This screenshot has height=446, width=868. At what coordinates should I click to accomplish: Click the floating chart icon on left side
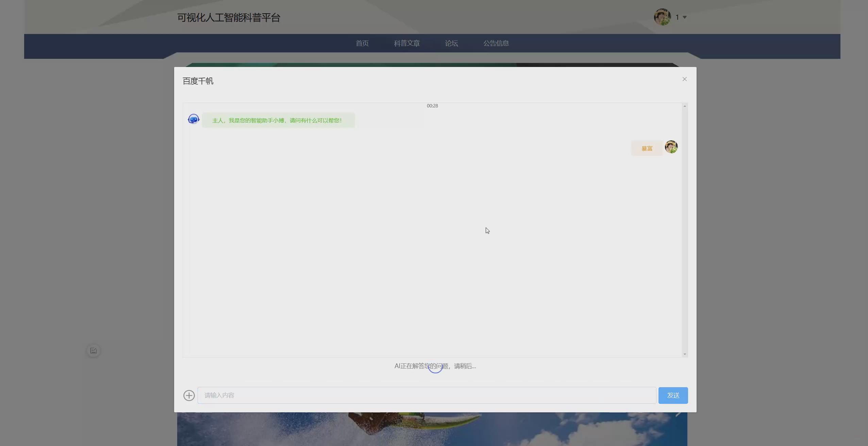click(94, 350)
